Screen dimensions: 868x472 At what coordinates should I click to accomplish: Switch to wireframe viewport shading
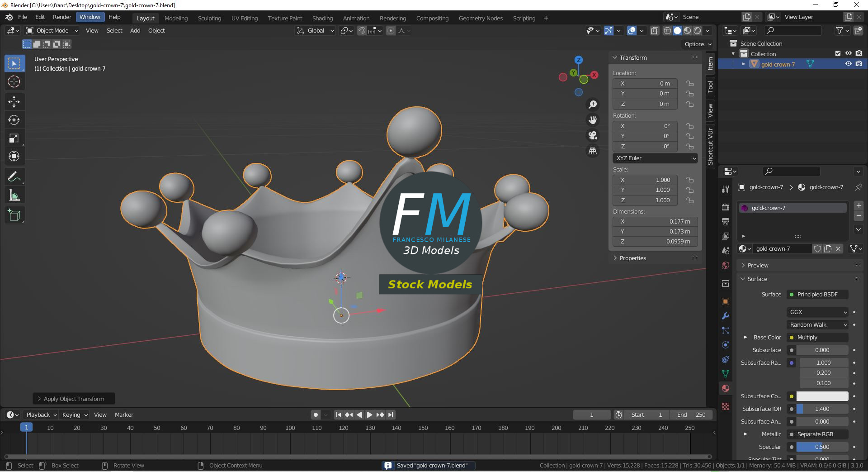point(667,31)
